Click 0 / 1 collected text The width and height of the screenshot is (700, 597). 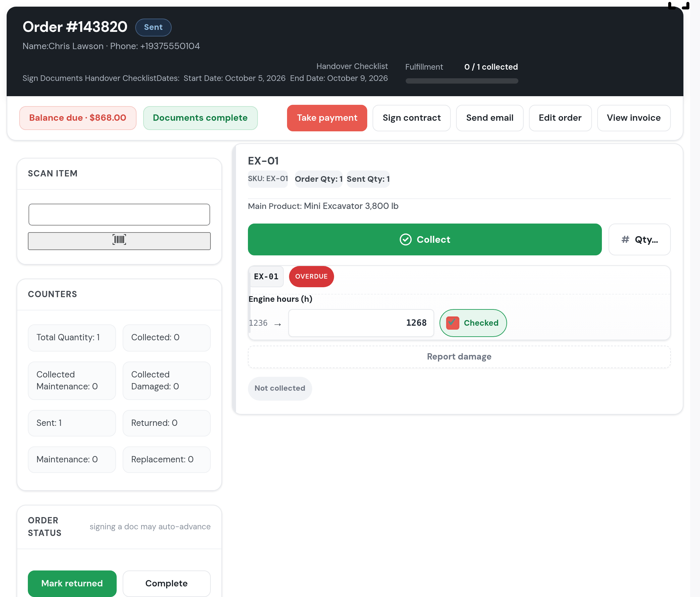click(491, 67)
